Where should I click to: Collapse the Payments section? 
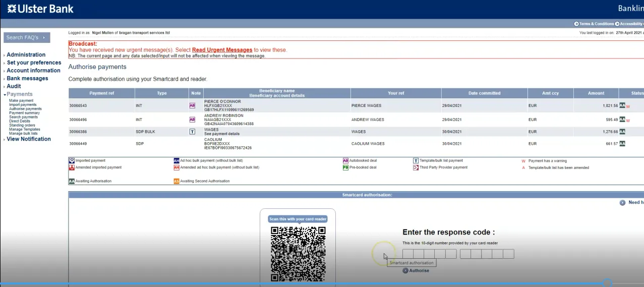coord(19,94)
